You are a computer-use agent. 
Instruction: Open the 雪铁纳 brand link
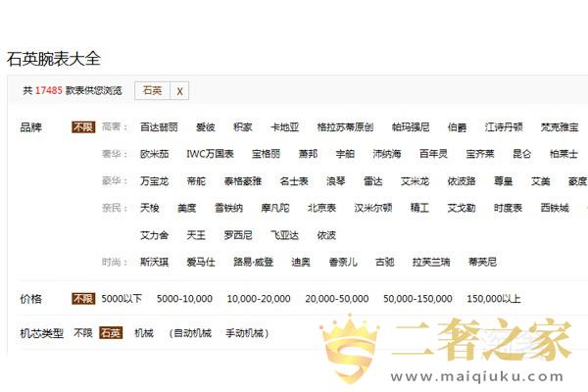pyautogui.click(x=228, y=208)
